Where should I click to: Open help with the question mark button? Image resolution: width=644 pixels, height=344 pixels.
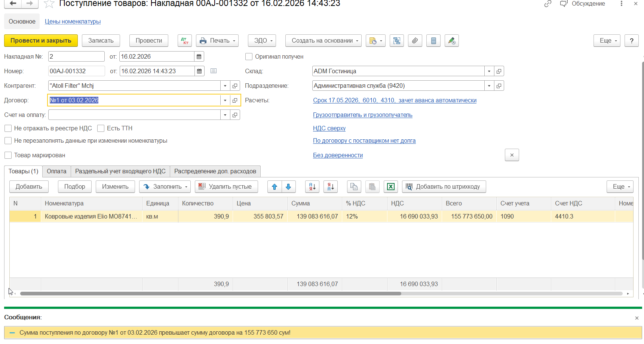click(x=632, y=41)
